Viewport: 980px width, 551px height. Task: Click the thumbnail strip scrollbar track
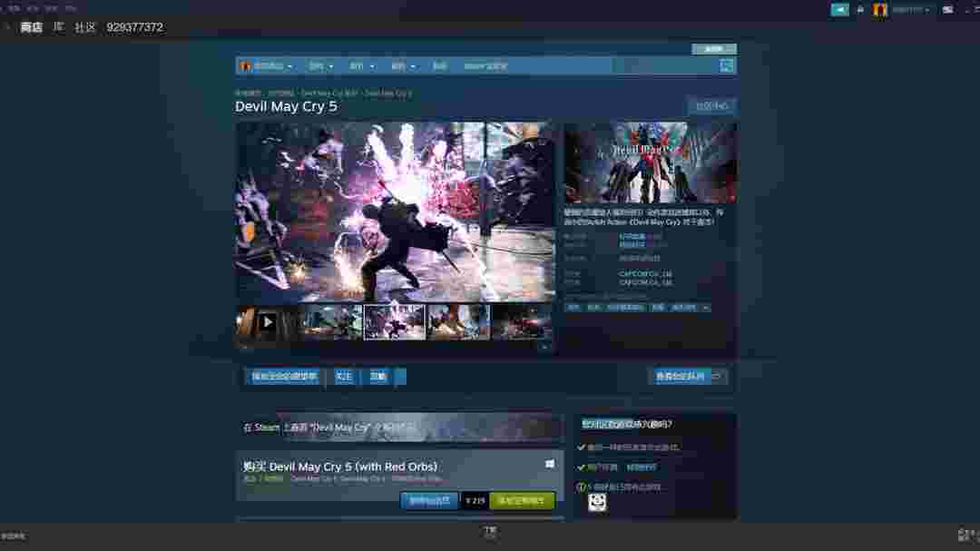(x=395, y=347)
